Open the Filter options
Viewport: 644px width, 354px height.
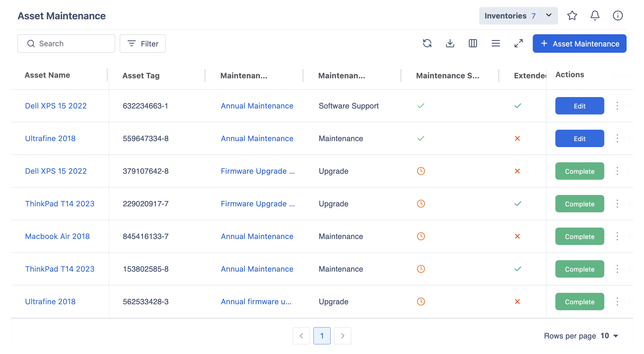143,44
